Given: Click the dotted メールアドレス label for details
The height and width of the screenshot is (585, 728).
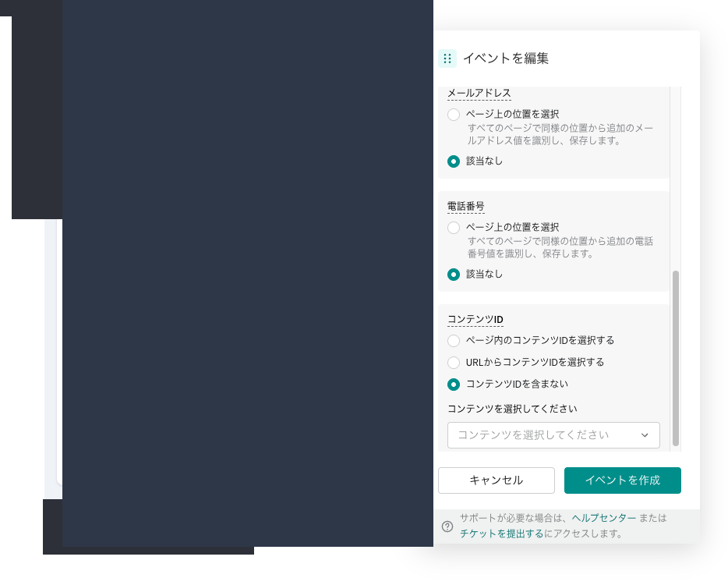Looking at the screenshot, I should (x=479, y=93).
